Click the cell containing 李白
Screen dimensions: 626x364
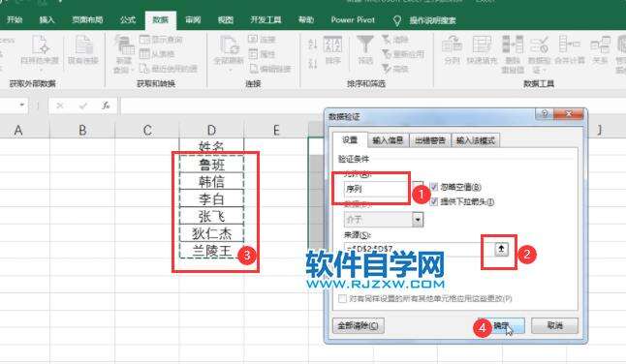click(x=211, y=199)
